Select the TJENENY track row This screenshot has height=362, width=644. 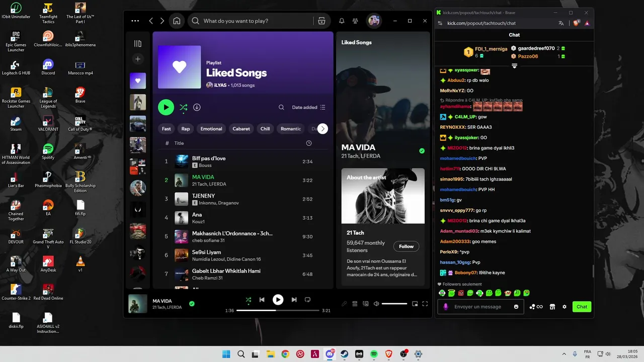point(244,199)
